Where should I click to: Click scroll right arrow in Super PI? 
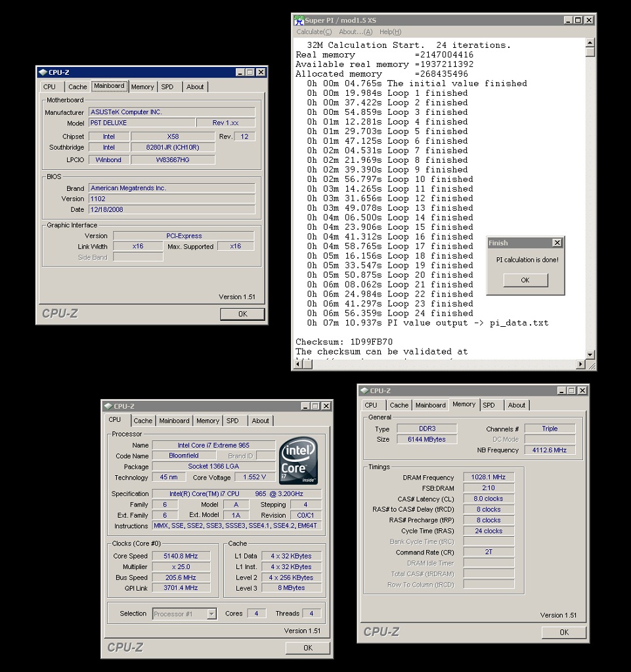coord(580,364)
